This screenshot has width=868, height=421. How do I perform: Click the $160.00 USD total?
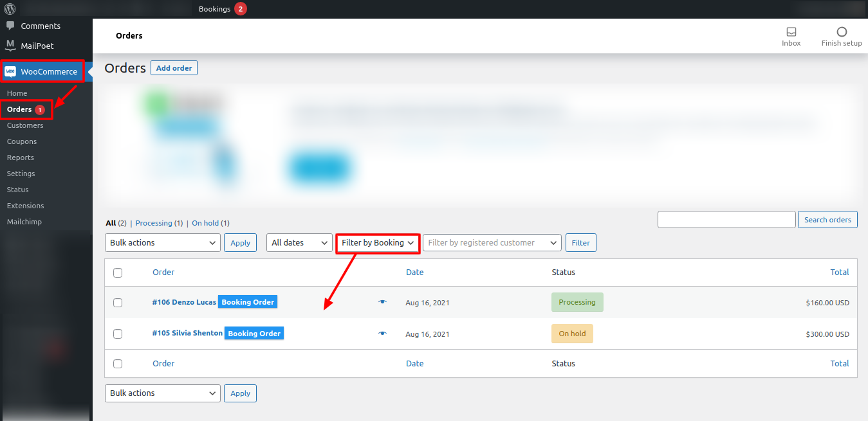click(x=827, y=303)
